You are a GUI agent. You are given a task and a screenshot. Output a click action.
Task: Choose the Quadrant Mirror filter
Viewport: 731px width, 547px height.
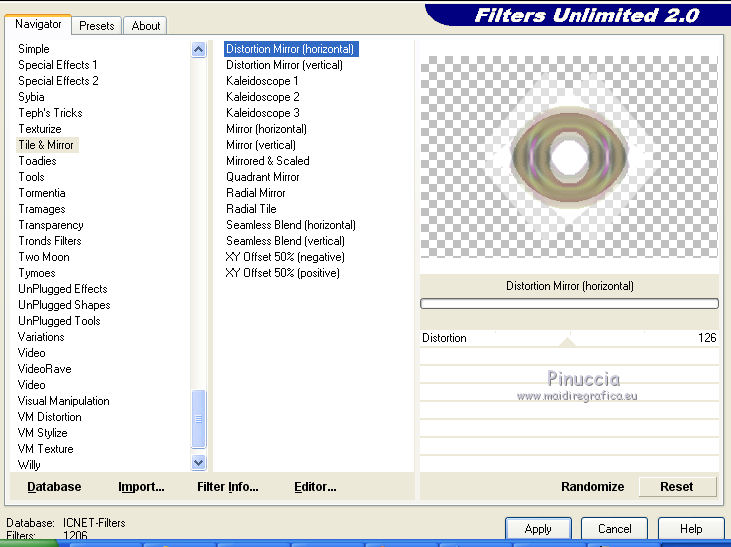262,177
